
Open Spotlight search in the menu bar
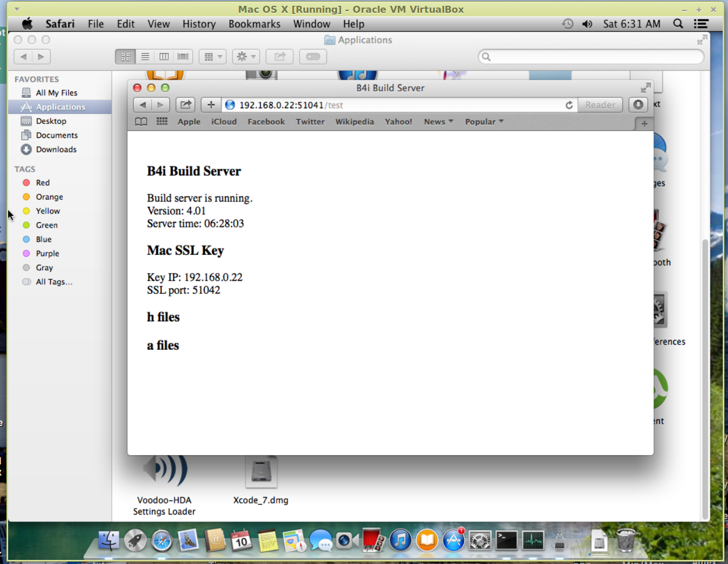point(678,24)
